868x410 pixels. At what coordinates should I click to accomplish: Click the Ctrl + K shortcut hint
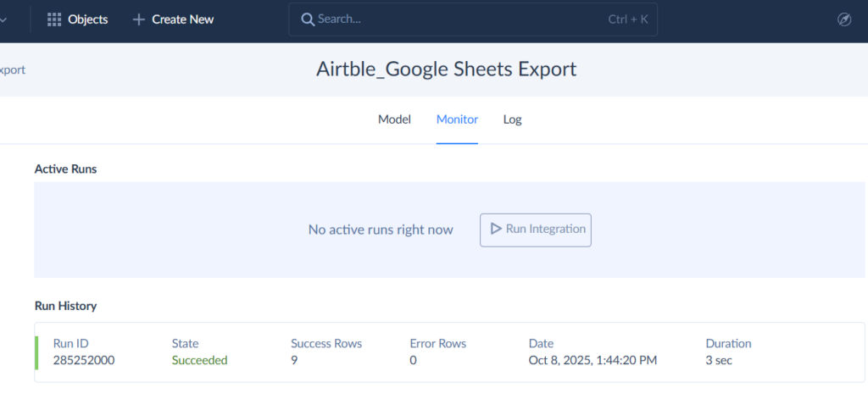627,19
